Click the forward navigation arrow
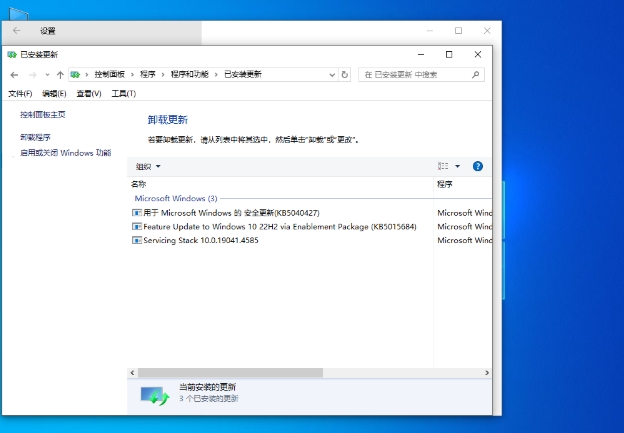 click(x=33, y=75)
